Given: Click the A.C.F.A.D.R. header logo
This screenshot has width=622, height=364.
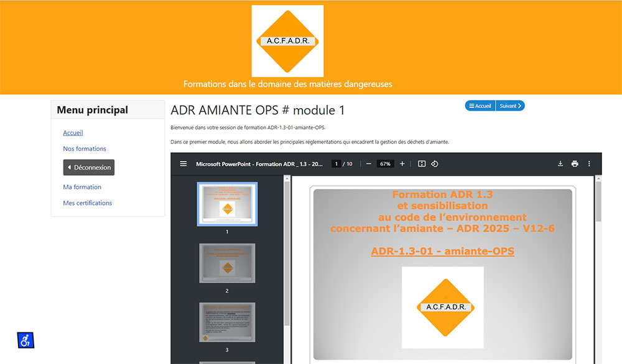Looking at the screenshot, I should coord(287,41).
